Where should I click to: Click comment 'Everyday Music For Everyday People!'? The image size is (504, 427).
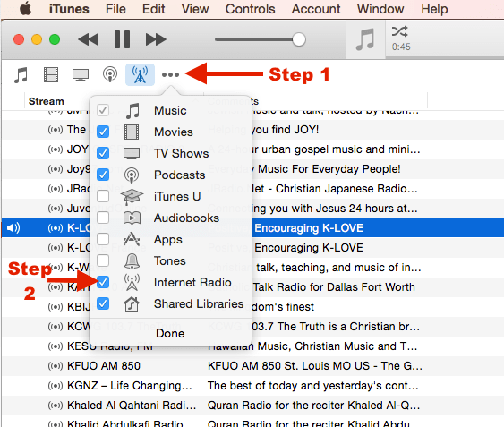304,169
